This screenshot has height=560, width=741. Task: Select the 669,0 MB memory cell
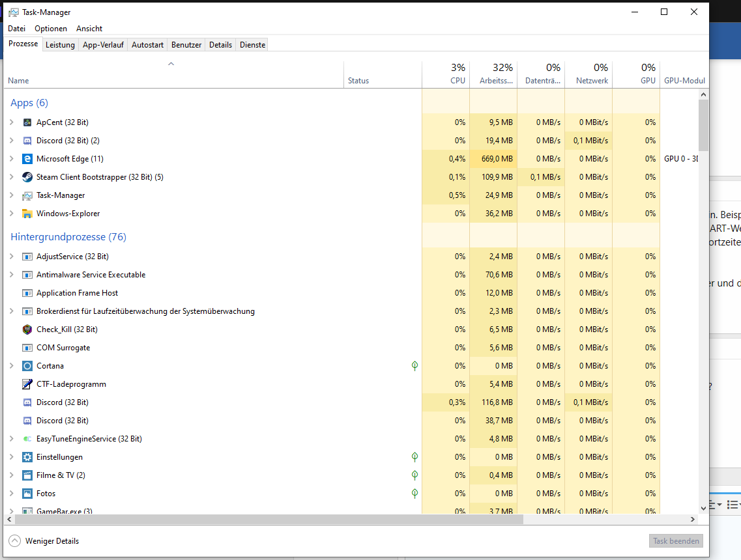[493, 159]
